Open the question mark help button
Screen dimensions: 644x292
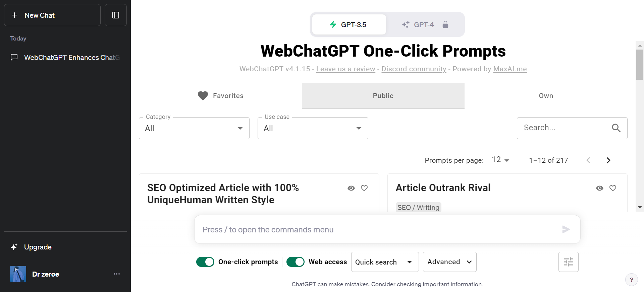(x=631, y=280)
